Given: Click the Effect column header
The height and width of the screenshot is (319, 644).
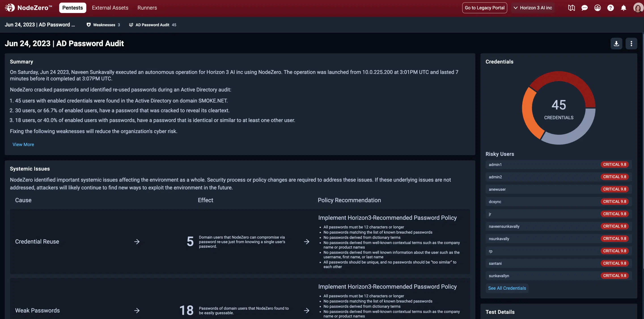Looking at the screenshot, I should (x=205, y=200).
